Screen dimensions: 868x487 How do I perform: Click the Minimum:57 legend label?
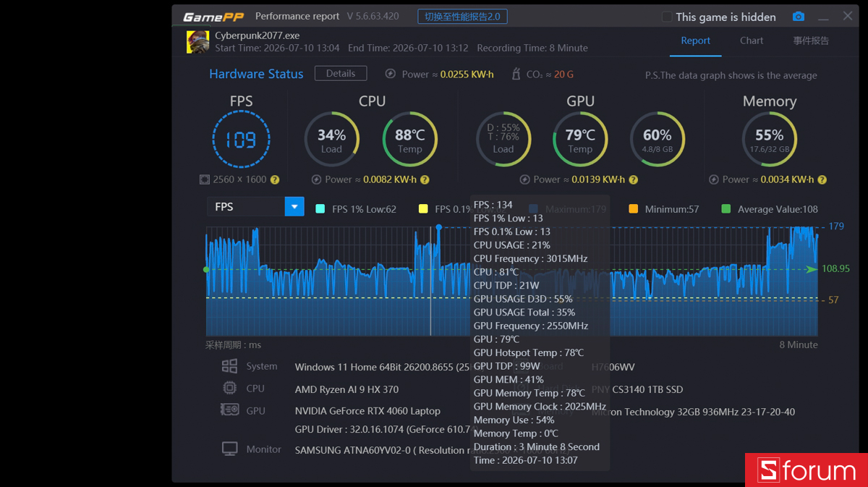[x=672, y=209]
